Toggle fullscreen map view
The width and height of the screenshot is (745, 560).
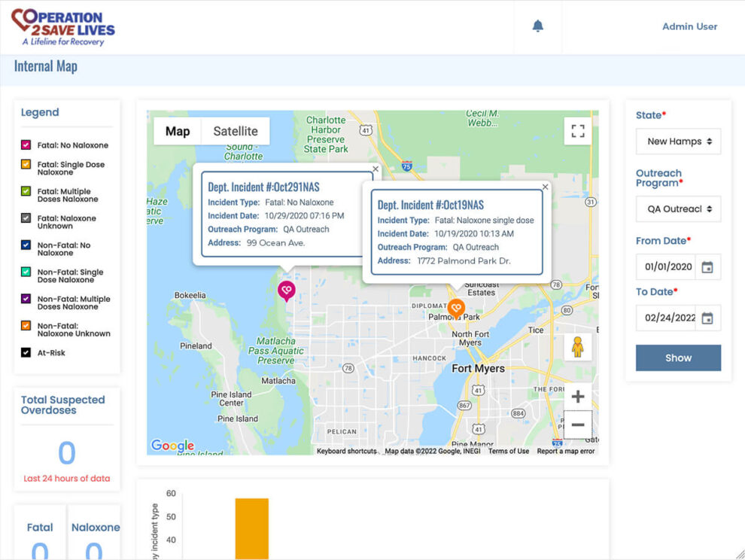tap(577, 131)
